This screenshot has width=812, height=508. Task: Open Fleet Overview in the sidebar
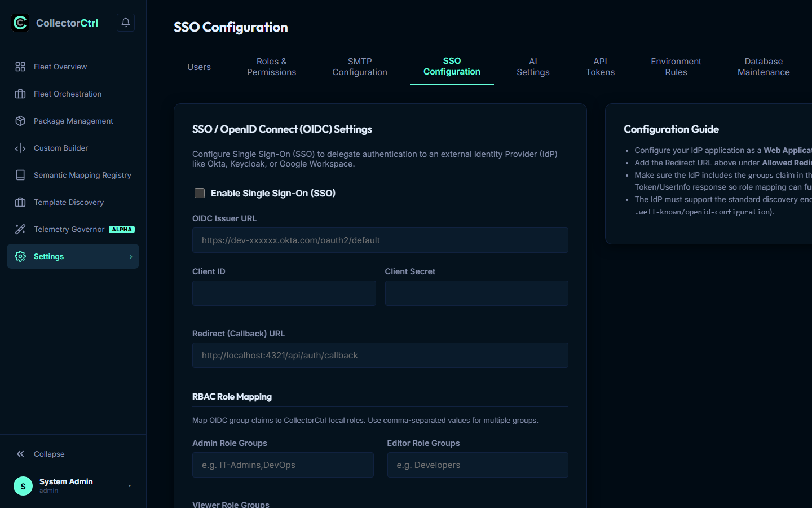point(73,67)
